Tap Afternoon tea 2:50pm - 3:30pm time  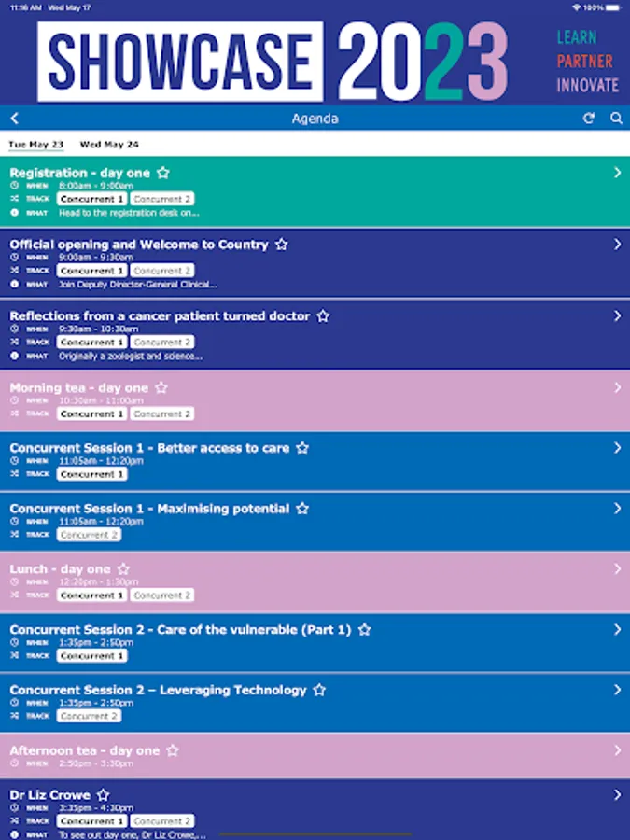coord(96,763)
